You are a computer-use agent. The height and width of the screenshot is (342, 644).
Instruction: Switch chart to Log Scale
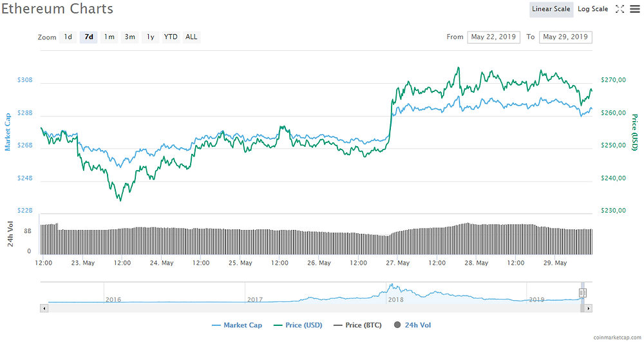pyautogui.click(x=592, y=9)
